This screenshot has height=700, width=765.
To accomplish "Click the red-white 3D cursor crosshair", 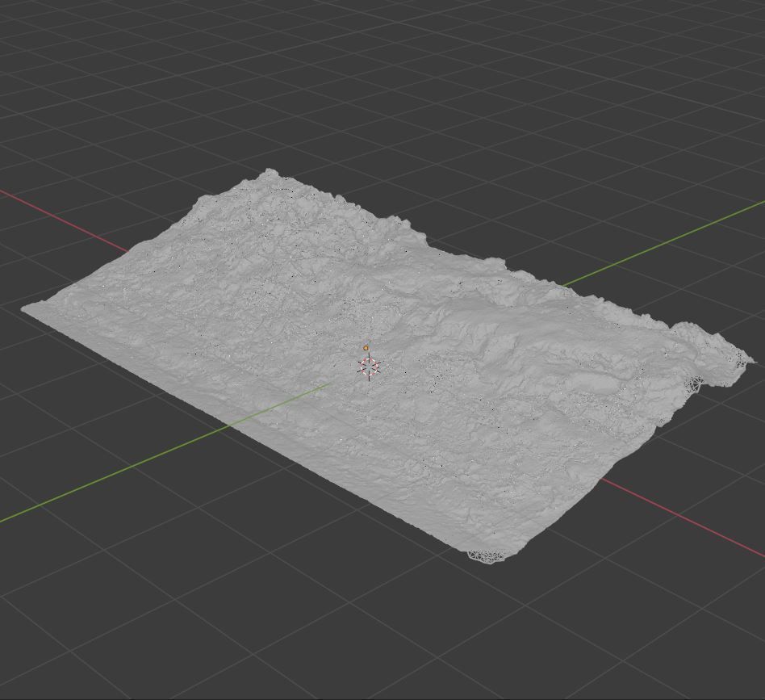I will [369, 366].
